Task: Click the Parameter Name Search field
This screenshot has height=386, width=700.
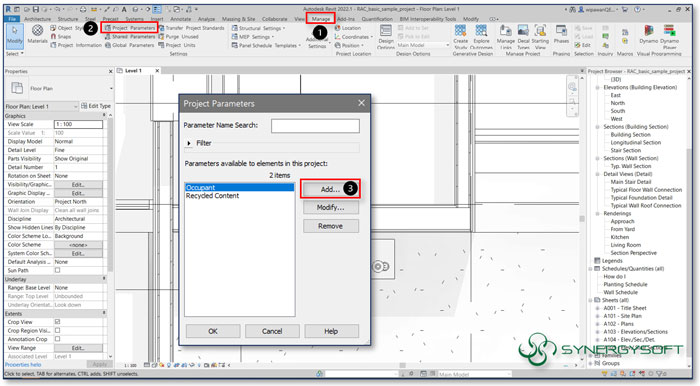Action: coord(315,126)
